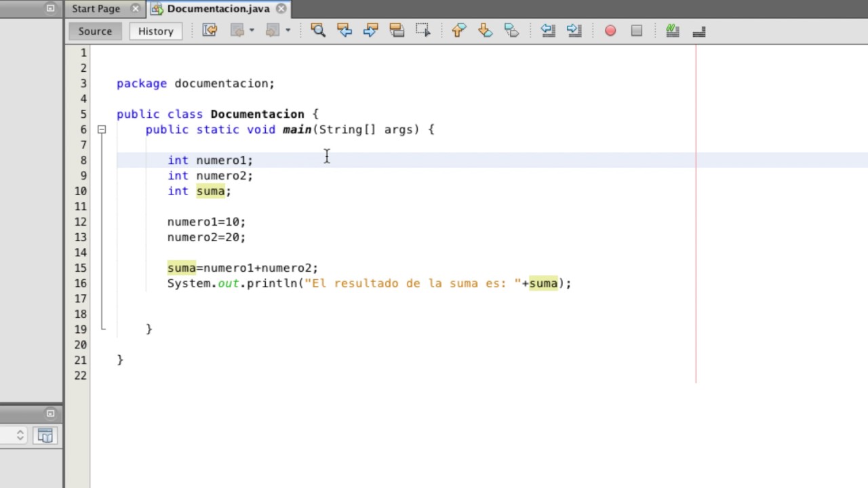Viewport: 868px width, 488px height.
Task: Click 'numero1=10;' assignment line
Action: pyautogui.click(x=206, y=222)
